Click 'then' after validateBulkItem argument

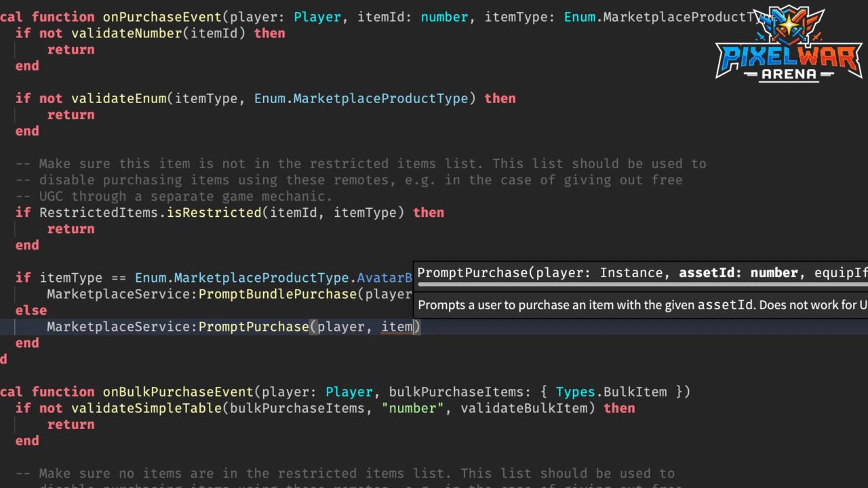[x=620, y=408]
